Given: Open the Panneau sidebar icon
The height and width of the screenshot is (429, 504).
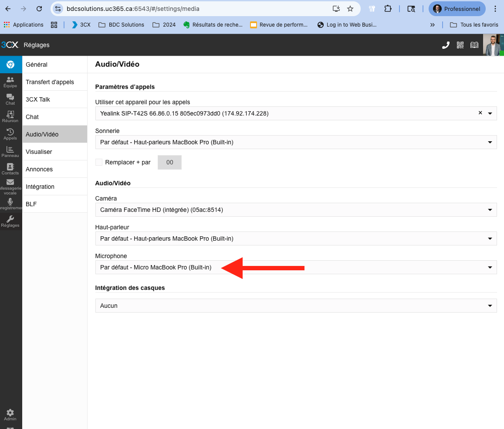Looking at the screenshot, I should pyautogui.click(x=10, y=151).
